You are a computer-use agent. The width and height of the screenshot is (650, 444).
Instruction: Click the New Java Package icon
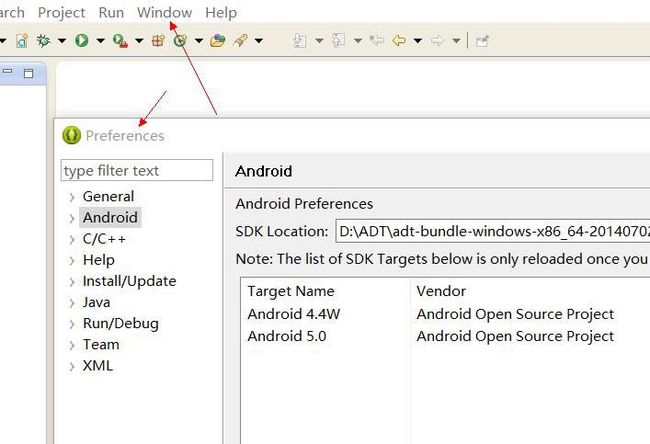(x=158, y=41)
